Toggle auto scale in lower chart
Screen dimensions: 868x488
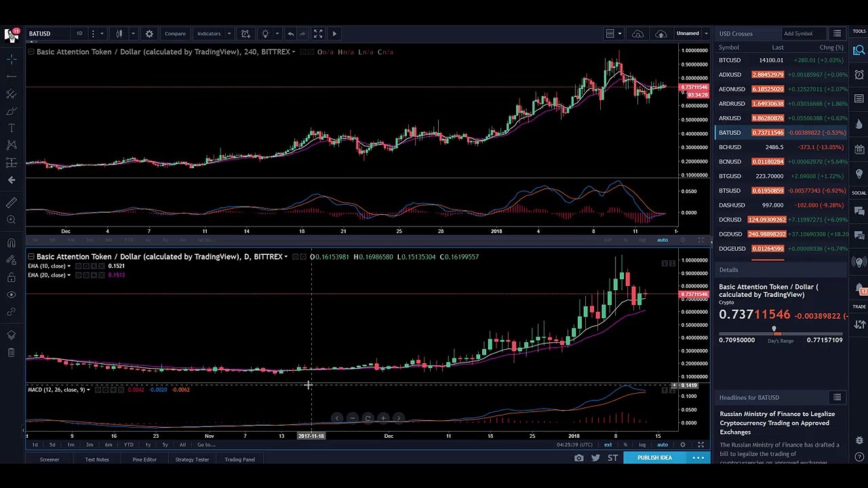[x=663, y=445]
